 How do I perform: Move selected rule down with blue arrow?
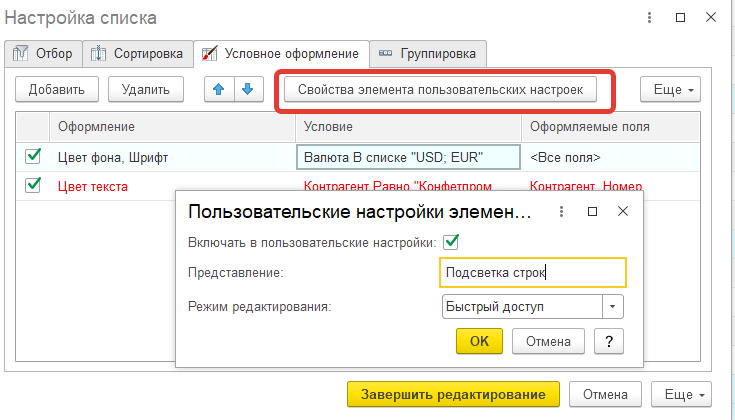248,89
